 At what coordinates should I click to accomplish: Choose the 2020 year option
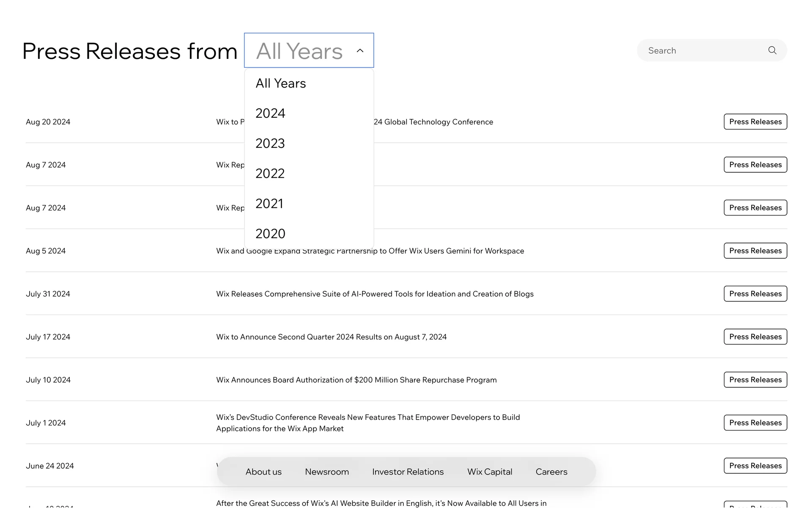pyautogui.click(x=271, y=234)
